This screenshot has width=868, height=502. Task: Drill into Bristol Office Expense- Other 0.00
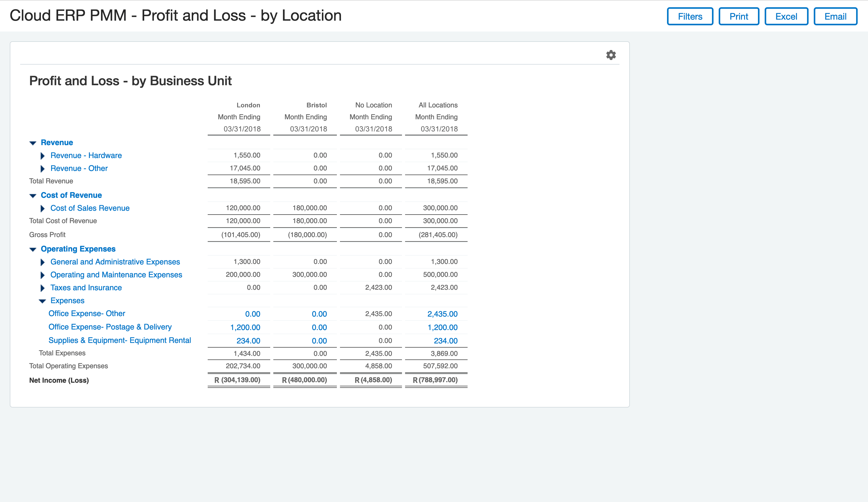tap(319, 314)
